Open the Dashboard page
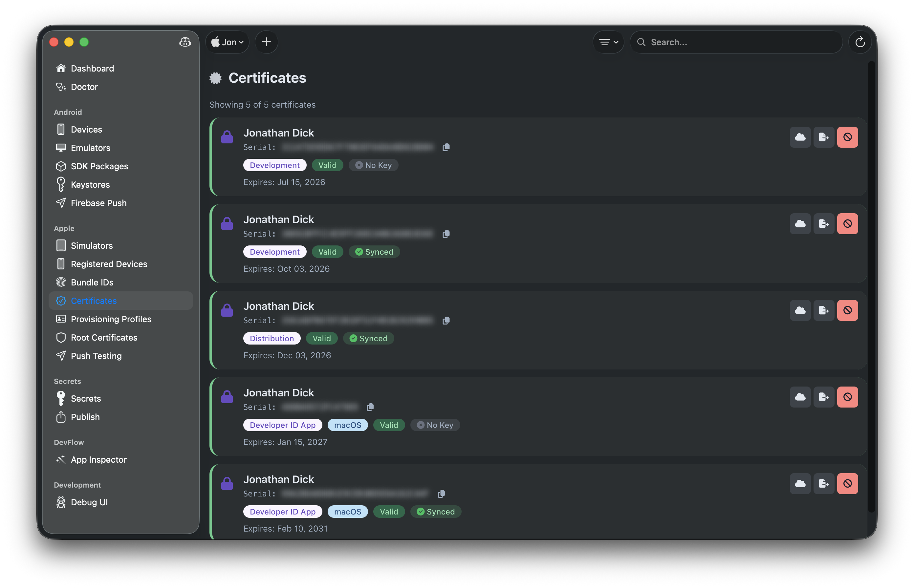 click(92, 68)
